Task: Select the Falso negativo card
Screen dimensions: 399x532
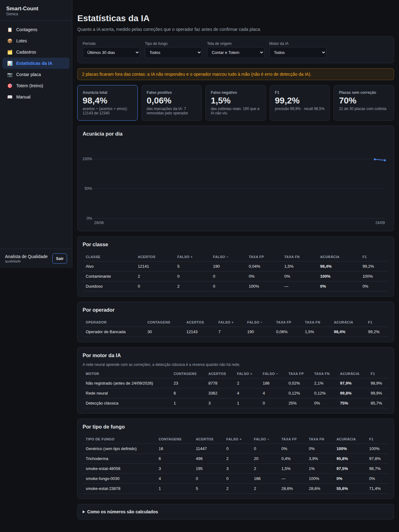Action: pos(236,103)
